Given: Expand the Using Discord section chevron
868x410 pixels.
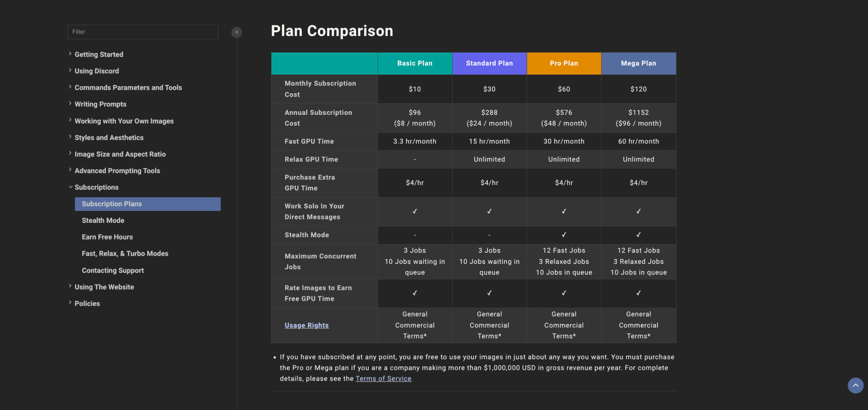Looking at the screenshot, I should pyautogui.click(x=70, y=71).
